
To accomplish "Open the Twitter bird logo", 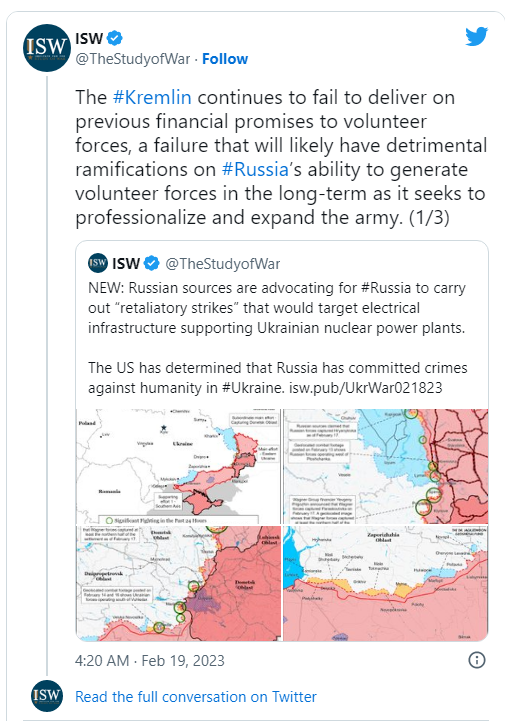I will (x=476, y=36).
